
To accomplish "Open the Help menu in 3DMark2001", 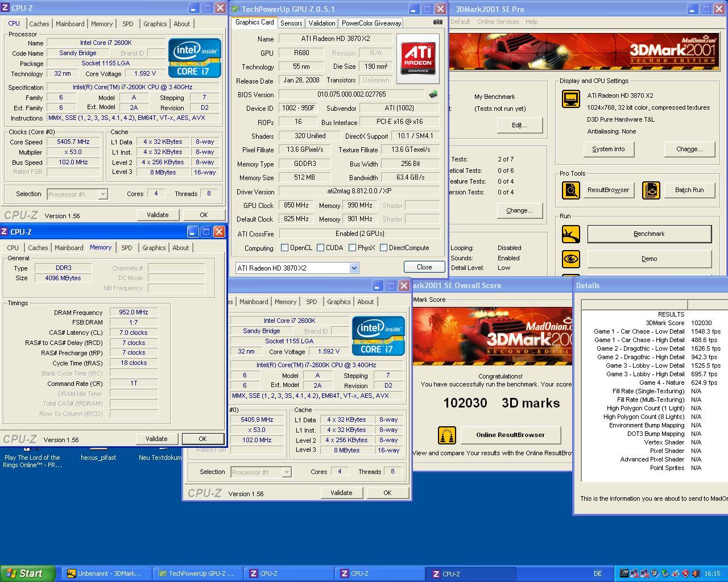I will pyautogui.click(x=531, y=22).
